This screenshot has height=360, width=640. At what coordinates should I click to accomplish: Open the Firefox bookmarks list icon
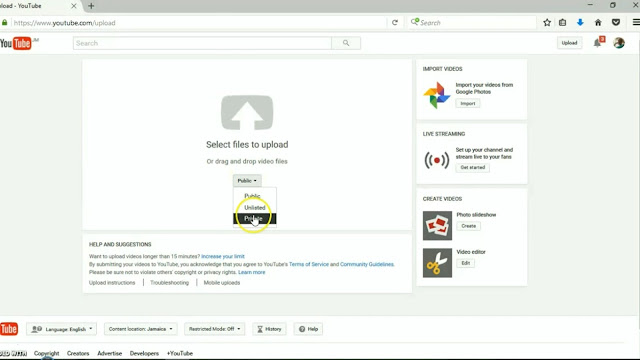tap(562, 23)
